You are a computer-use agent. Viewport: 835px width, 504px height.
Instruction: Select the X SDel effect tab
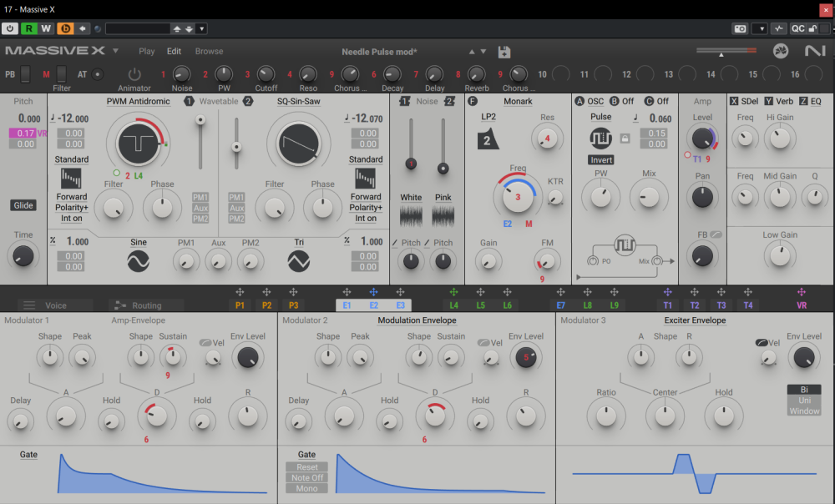(744, 101)
